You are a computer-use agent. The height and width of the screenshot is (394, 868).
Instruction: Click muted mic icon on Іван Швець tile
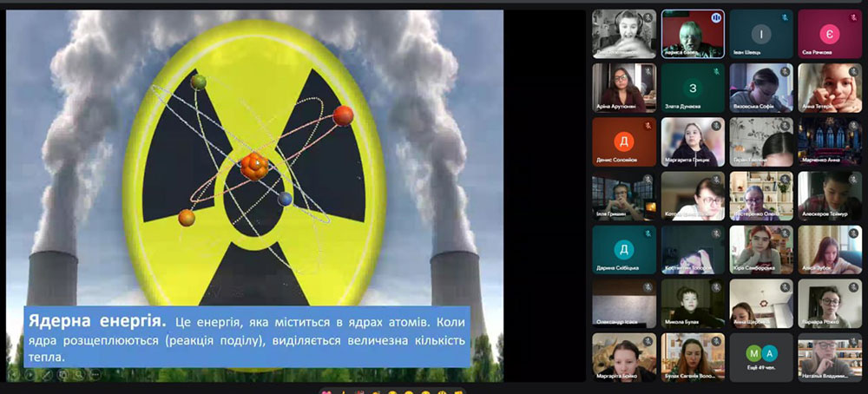tap(785, 17)
